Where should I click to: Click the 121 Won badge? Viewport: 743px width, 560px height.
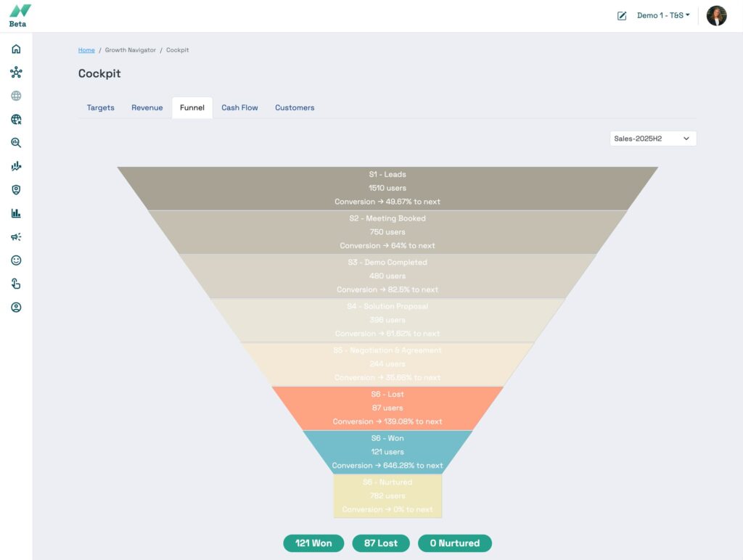[313, 543]
